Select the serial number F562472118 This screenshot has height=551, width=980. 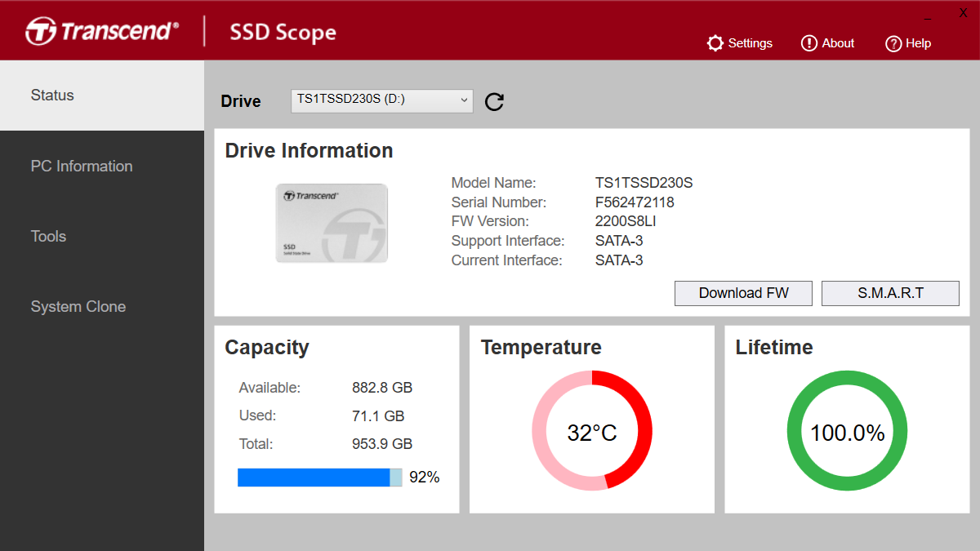click(x=635, y=202)
